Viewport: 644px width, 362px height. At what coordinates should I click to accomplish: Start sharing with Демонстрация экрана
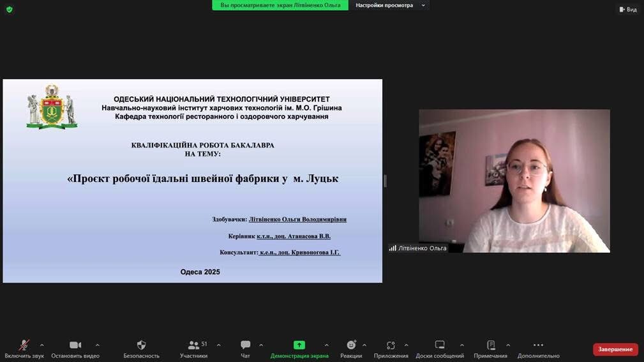point(299,349)
